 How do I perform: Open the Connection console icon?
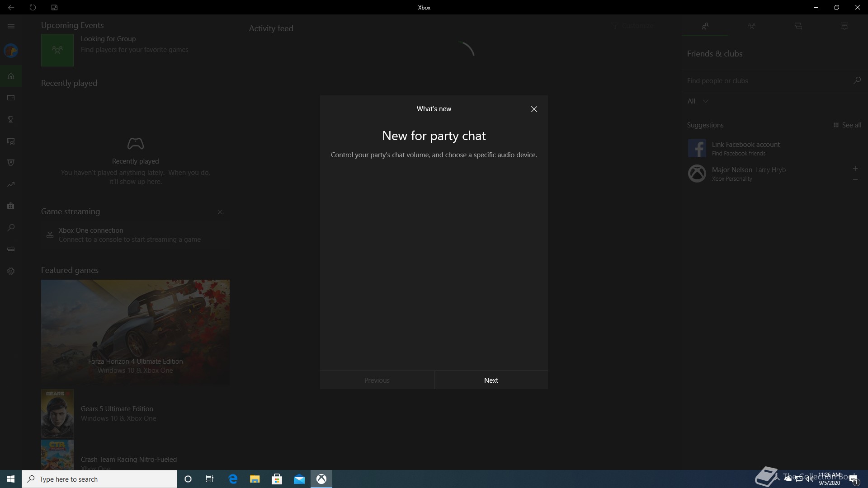click(x=11, y=249)
